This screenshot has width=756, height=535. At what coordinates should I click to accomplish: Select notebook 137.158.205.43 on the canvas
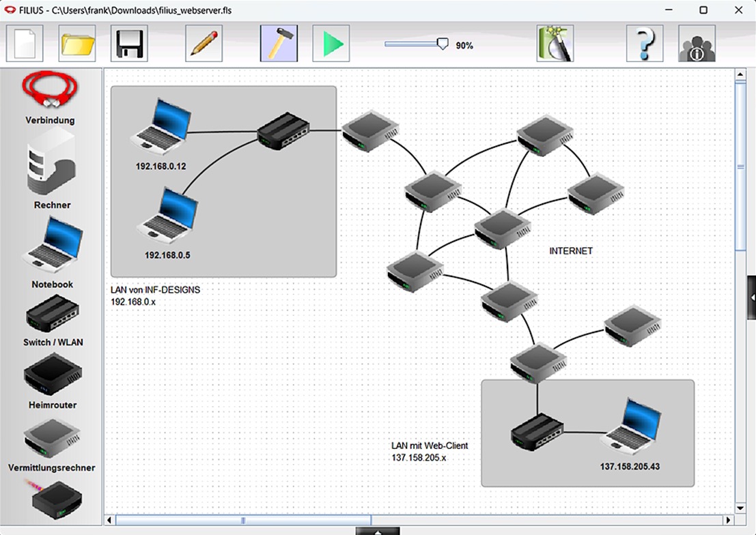point(630,426)
